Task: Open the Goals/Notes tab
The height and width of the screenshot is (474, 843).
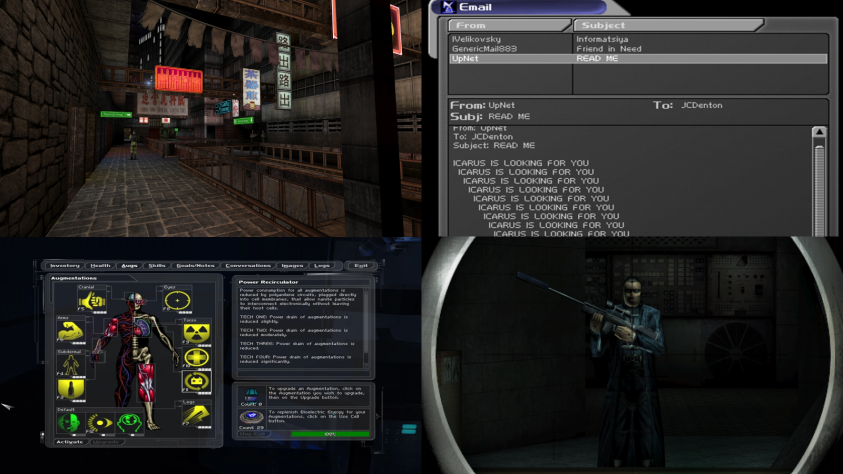Action: coord(195,265)
